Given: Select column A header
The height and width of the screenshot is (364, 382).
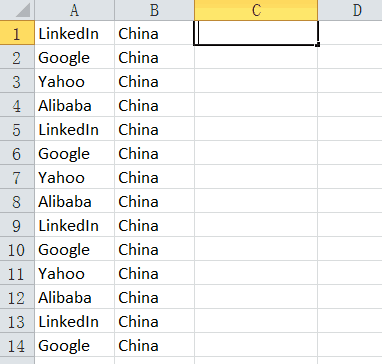Looking at the screenshot, I should tap(74, 10).
